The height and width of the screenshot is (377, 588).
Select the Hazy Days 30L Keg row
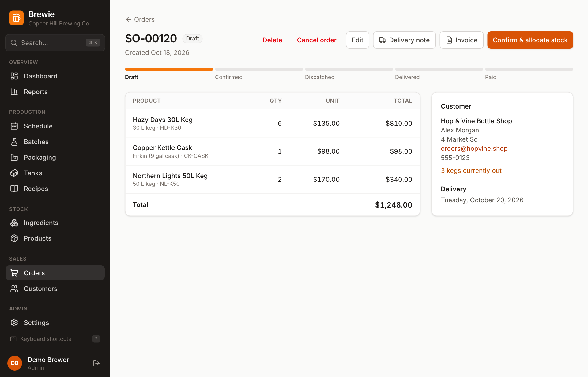(x=273, y=123)
